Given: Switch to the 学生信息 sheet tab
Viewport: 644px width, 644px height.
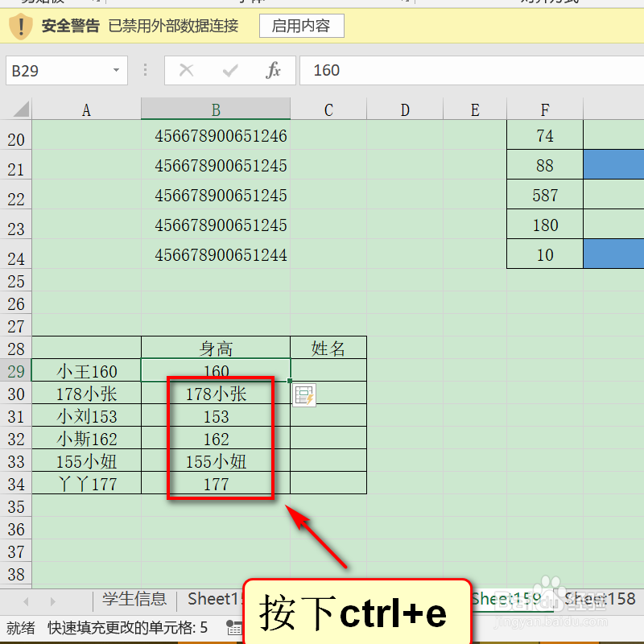Looking at the screenshot, I should [x=134, y=599].
